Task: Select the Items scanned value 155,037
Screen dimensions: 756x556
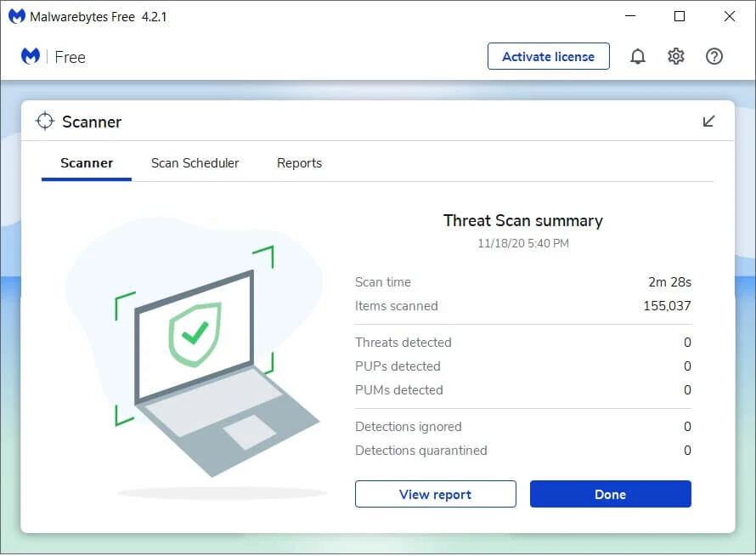Action: click(x=667, y=306)
